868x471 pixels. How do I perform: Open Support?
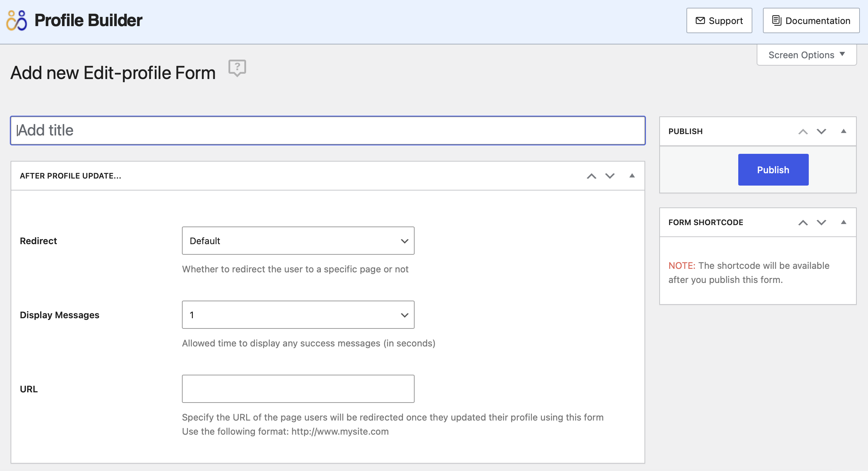click(719, 20)
